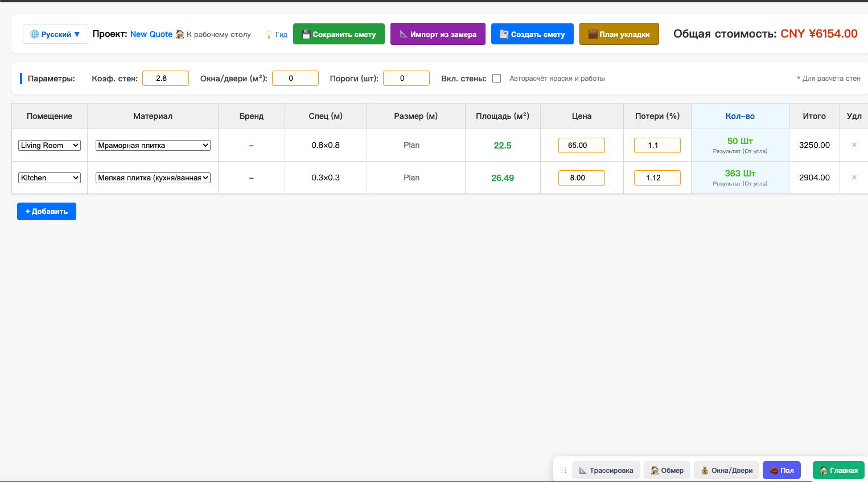Viewport: 868px width, 482px height.
Task: Go to Главная home page
Action: pyautogui.click(x=838, y=471)
